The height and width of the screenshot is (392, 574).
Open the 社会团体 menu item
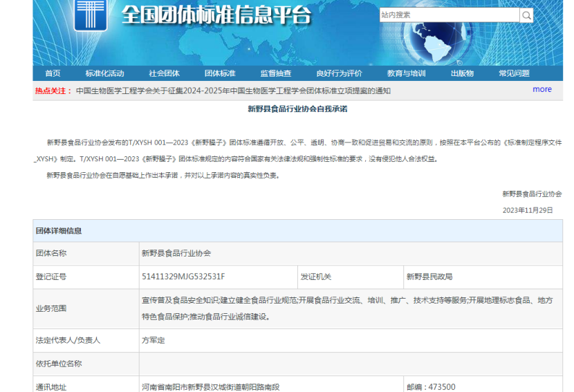click(164, 73)
